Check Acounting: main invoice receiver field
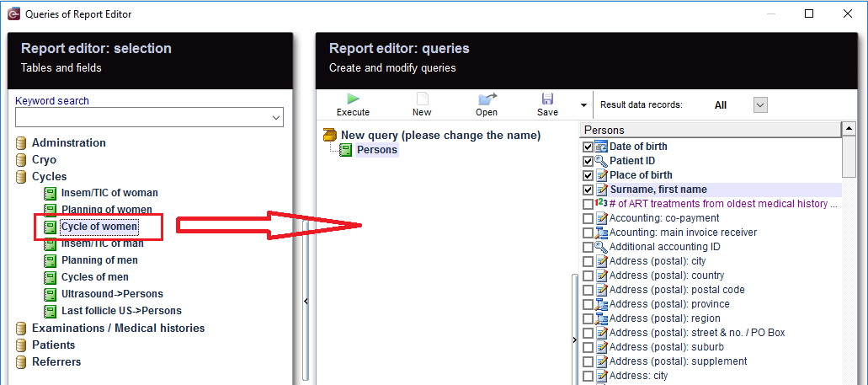Image resolution: width=868 pixels, height=385 pixels. tap(588, 233)
